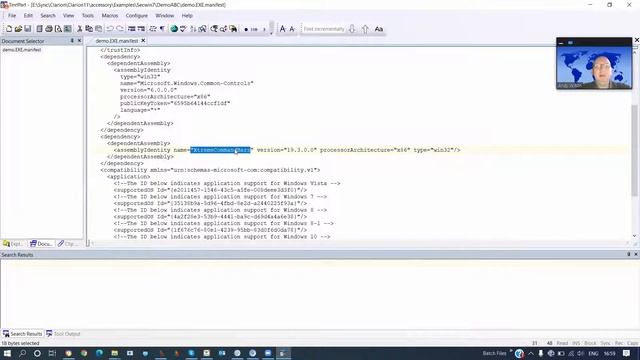
Task: Switch to the Document Selector bottom tab
Action: [x=41, y=244]
